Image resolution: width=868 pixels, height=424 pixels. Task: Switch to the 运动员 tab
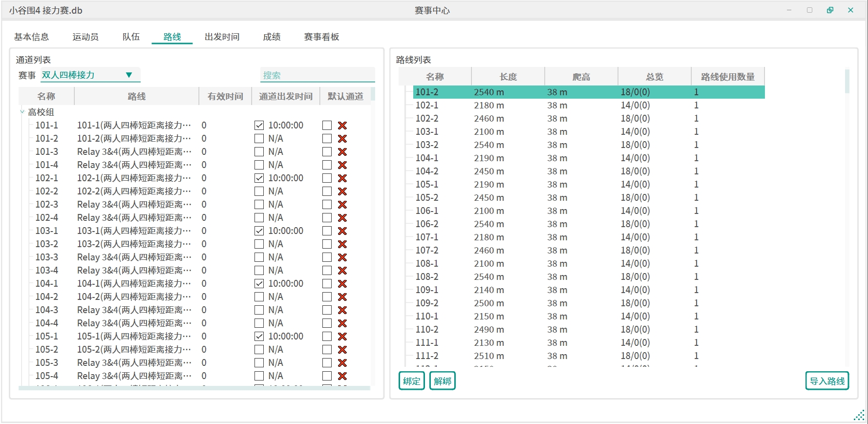85,37
